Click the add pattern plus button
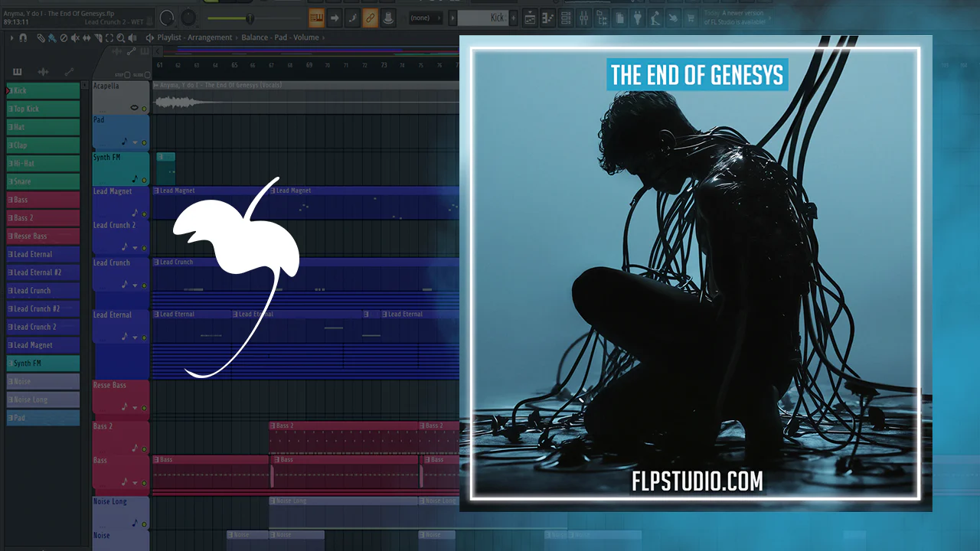 (514, 18)
